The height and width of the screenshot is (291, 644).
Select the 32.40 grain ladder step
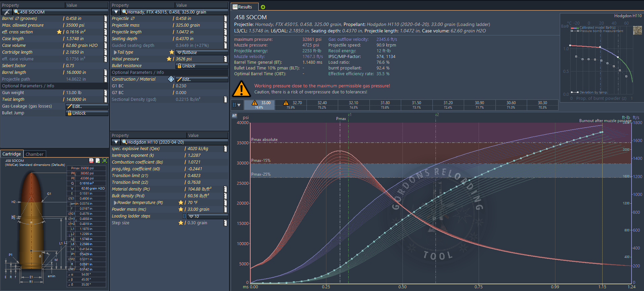pos(322,105)
